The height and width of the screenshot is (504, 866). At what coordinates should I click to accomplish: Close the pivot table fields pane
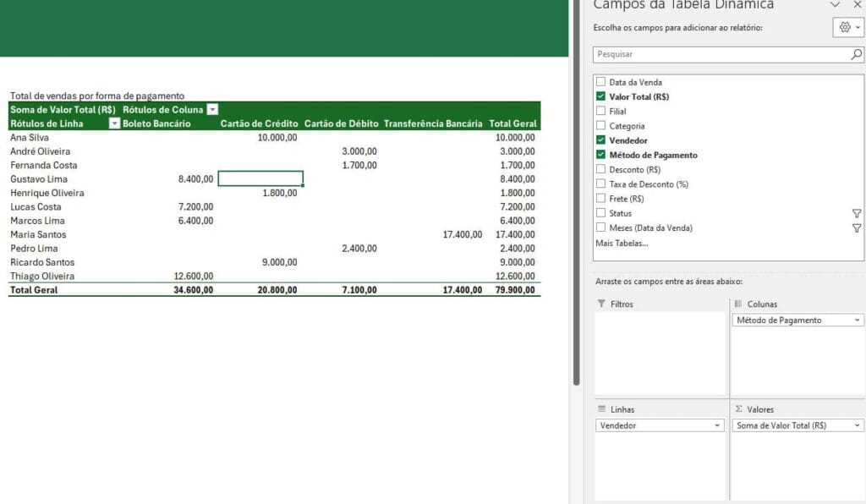click(x=857, y=4)
